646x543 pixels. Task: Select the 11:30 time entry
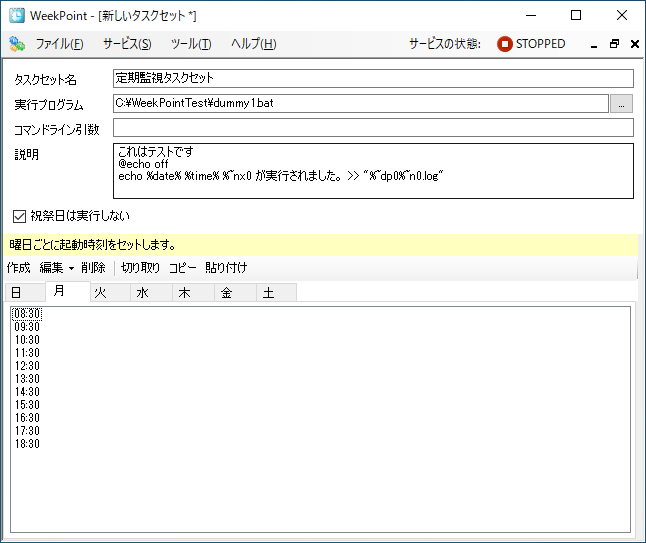click(27, 353)
